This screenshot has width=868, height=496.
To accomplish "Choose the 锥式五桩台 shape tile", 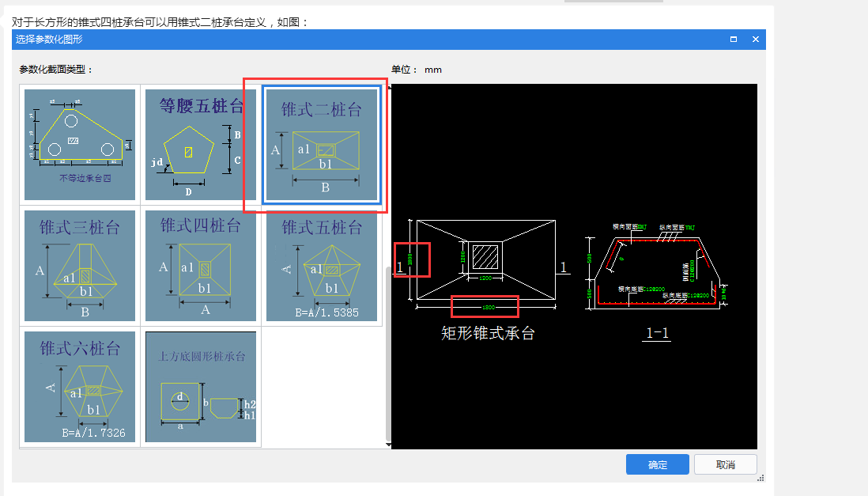I will pos(322,266).
